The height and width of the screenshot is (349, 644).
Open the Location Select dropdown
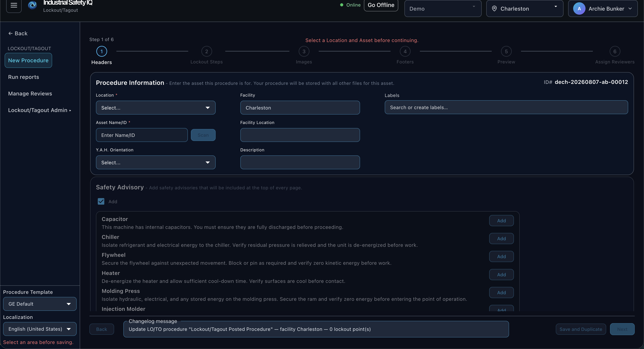pos(156,108)
